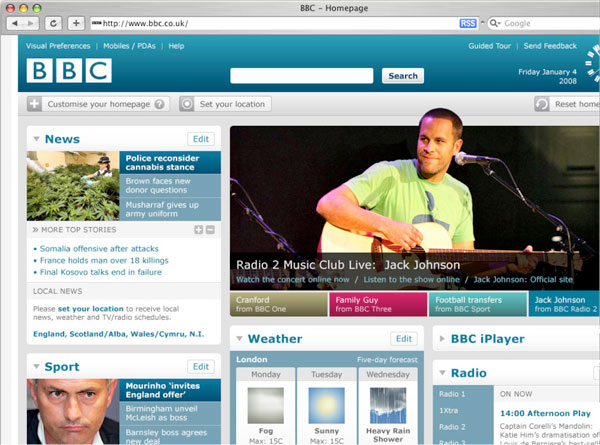The width and height of the screenshot is (600, 445).
Task: Click the 14:00 Afternoon Play programme link
Action: 546,413
